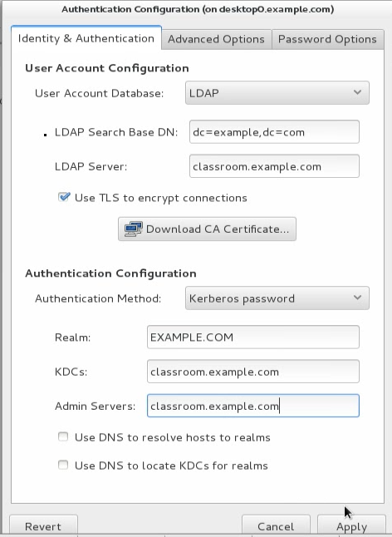The height and width of the screenshot is (537, 392).
Task: Open the LDAP user account database combo box
Action: 277,92
